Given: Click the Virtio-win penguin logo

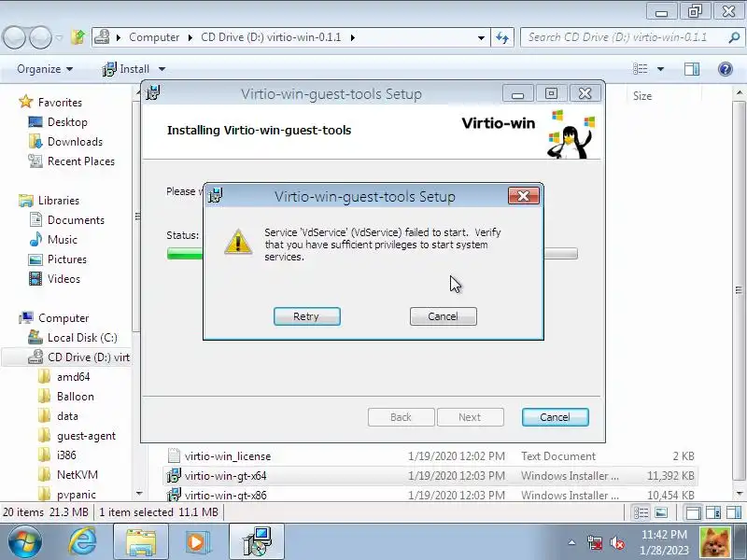Looking at the screenshot, I should (571, 134).
